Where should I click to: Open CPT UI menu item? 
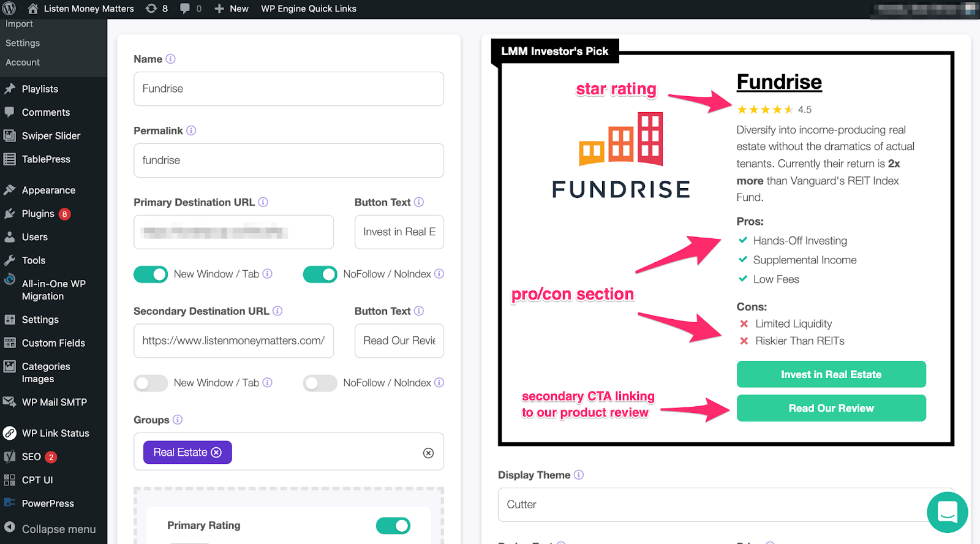tap(37, 480)
